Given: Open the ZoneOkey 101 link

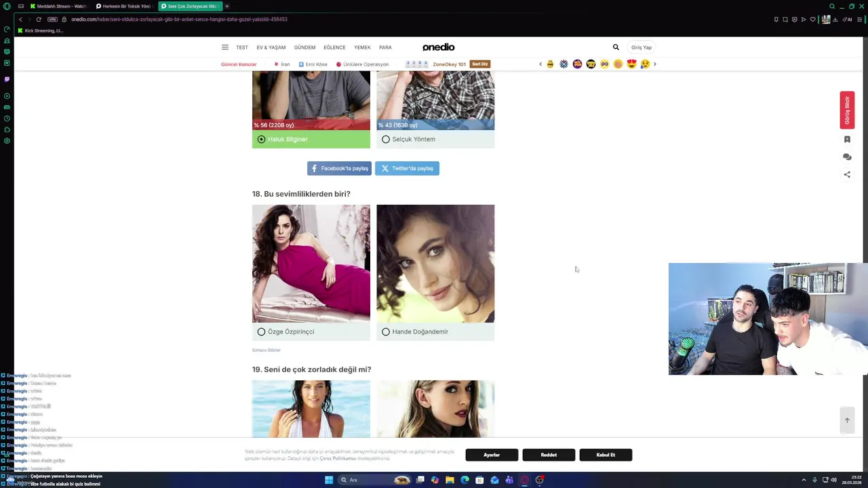Looking at the screenshot, I should coord(449,64).
